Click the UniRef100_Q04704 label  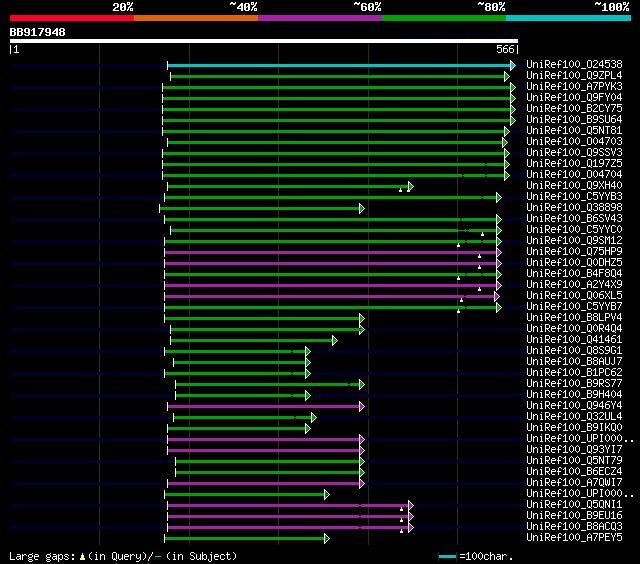[574, 175]
